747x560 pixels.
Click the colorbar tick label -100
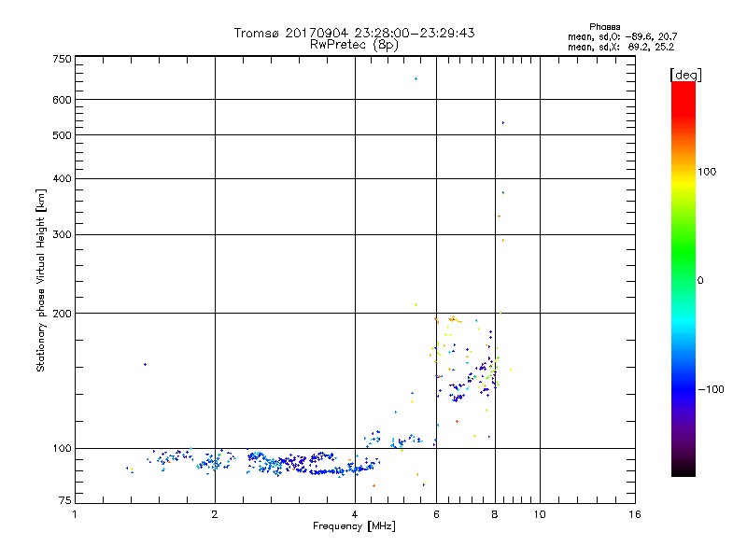[x=711, y=389]
